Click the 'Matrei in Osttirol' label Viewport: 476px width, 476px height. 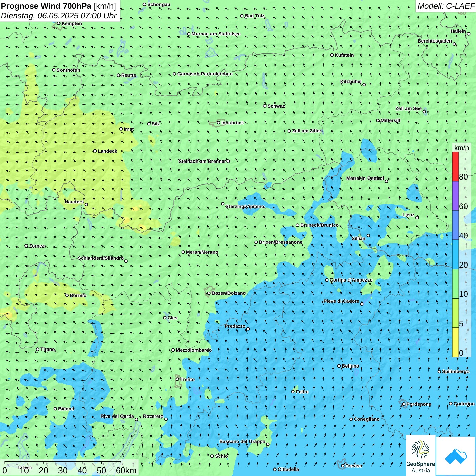(365, 178)
